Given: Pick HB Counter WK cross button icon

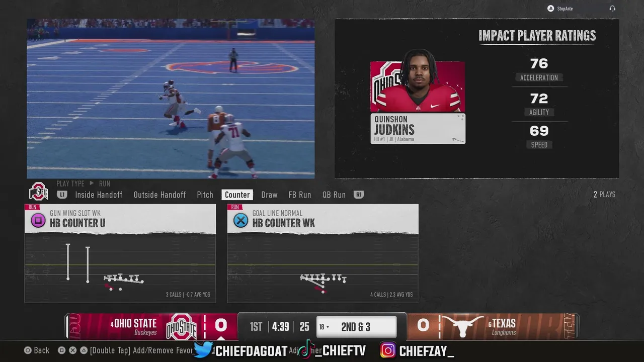Looking at the screenshot, I should pyautogui.click(x=240, y=220).
